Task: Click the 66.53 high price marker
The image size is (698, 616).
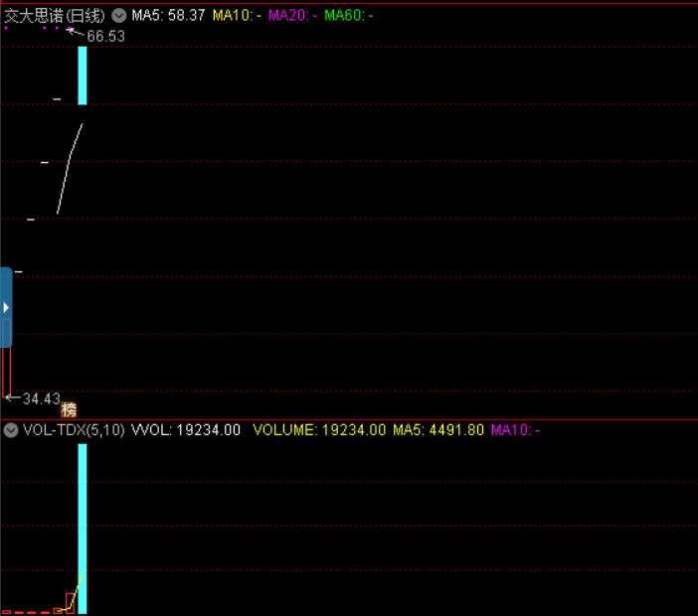Action: point(105,36)
